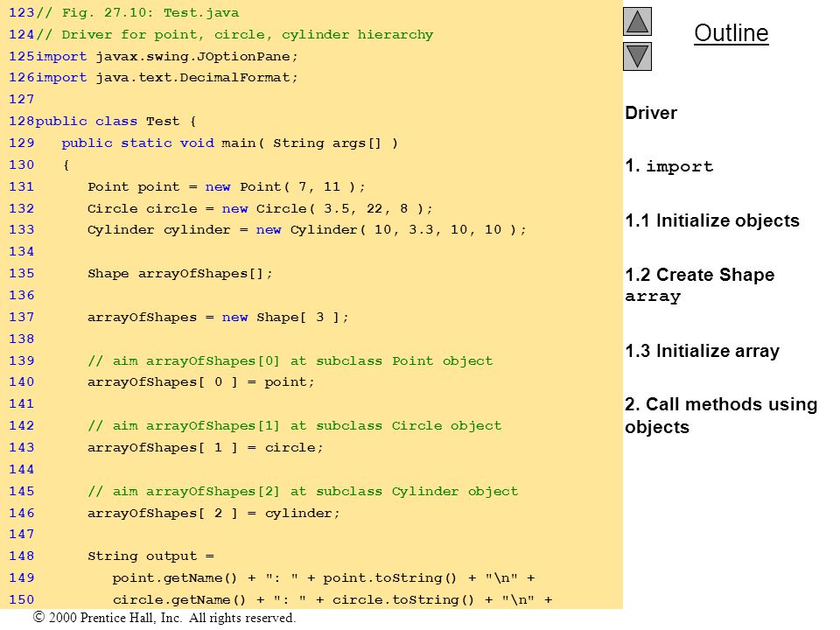This screenshot has height=630, width=840.
Task: Click the 'new Cylinder( 10, 3.3, 10, 10 )' statement
Action: tap(307, 230)
